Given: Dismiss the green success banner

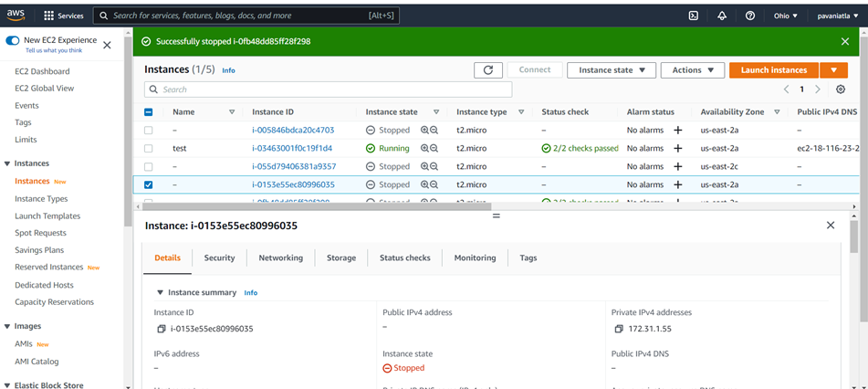Looking at the screenshot, I should coord(845,42).
